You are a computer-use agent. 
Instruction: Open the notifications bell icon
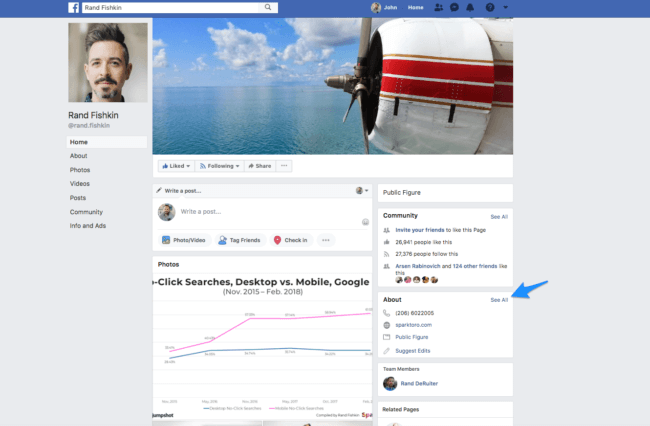(470, 7)
